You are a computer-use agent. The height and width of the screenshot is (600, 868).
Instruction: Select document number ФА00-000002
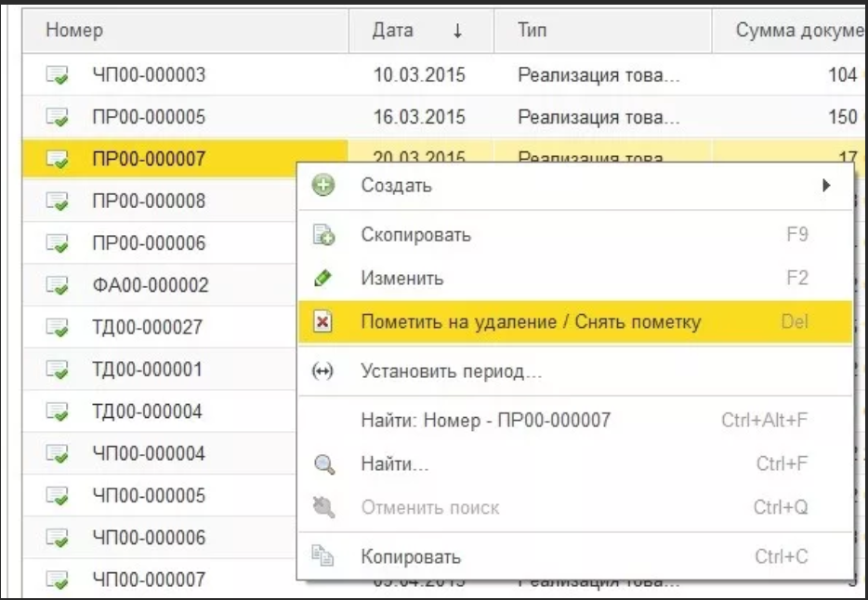151,285
